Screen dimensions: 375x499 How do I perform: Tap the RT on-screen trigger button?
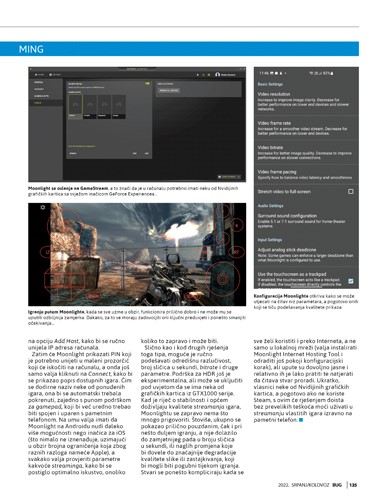coord(236,252)
